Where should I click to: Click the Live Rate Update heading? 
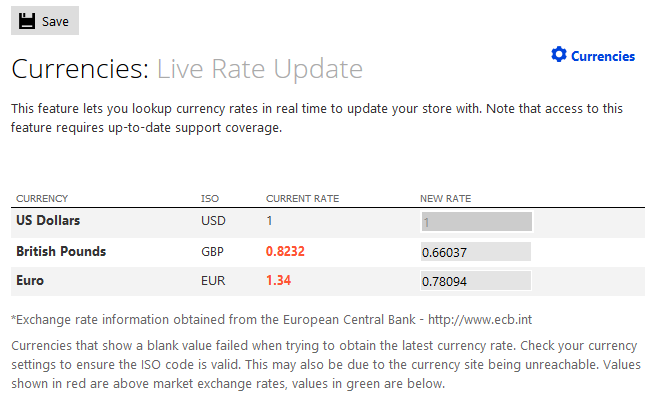[260, 69]
